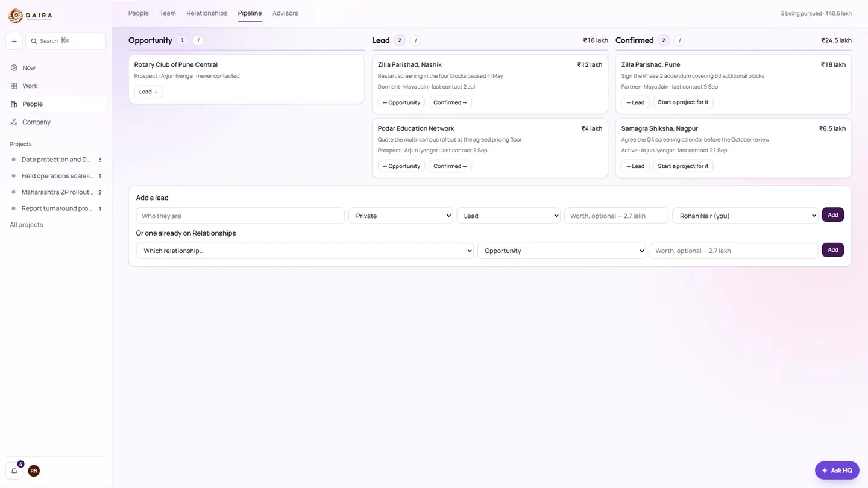The image size is (868, 488).
Task: Switch to the Advisors tab
Action: (285, 13)
